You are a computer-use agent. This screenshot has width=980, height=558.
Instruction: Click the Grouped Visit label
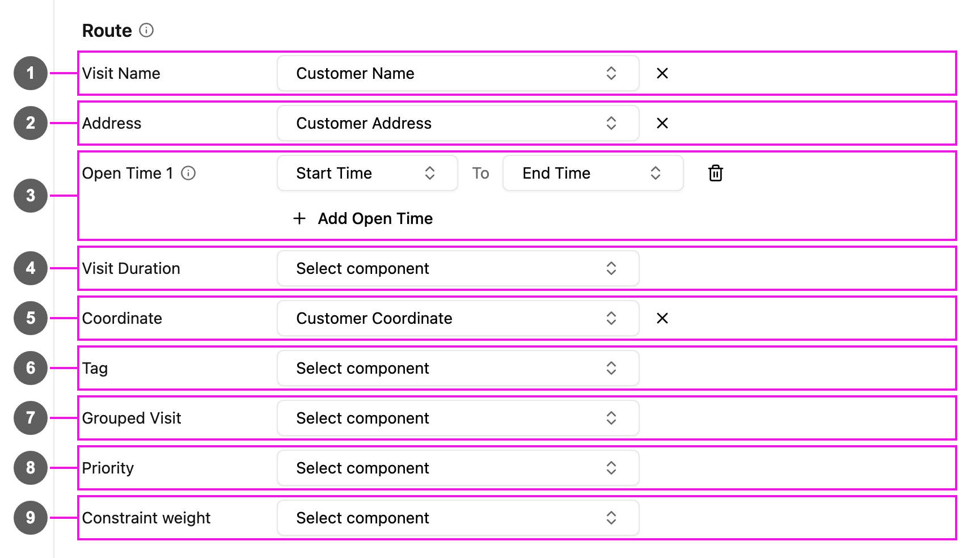point(132,418)
